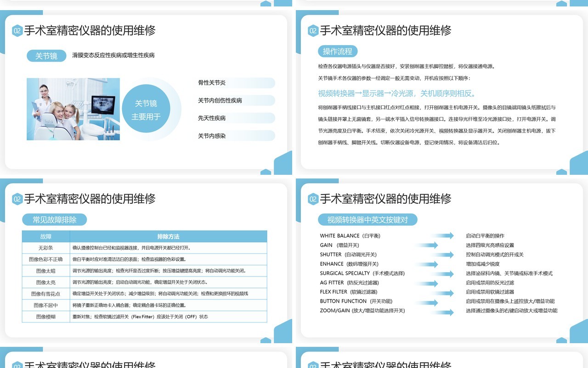Click the 关节镜 label pill
Image resolution: width=588 pixels, height=368 pixels.
(x=46, y=56)
